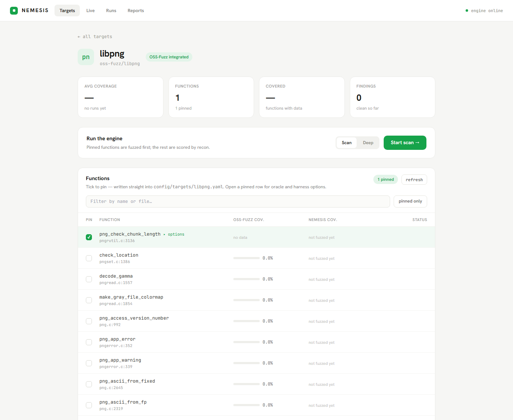
Task: Go back via 'all targets' link
Action: (95, 37)
